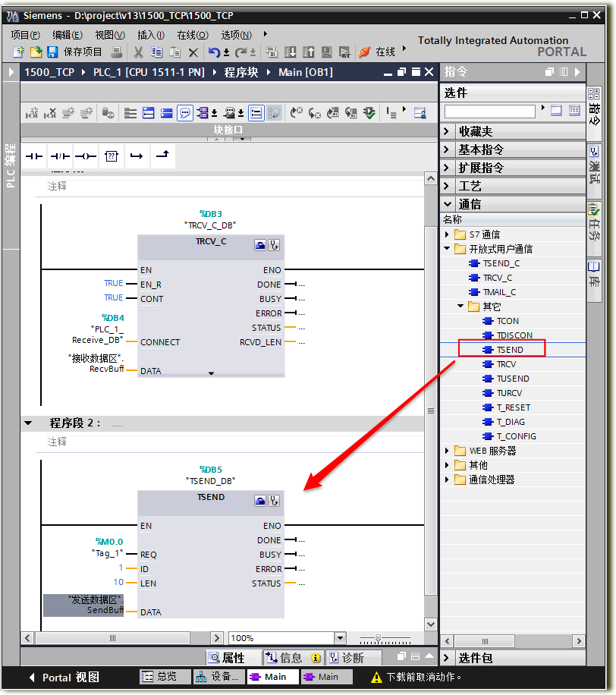
Task: Open the 设备 taskbar button
Action: [218, 677]
